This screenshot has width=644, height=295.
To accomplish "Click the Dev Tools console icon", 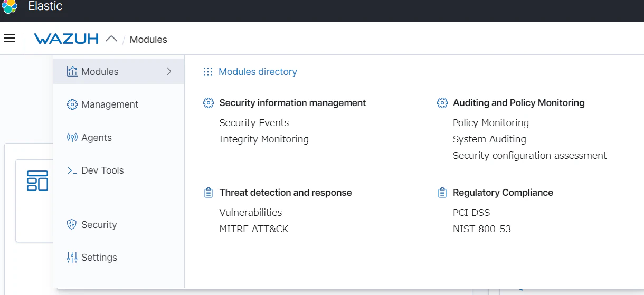I will coord(72,170).
